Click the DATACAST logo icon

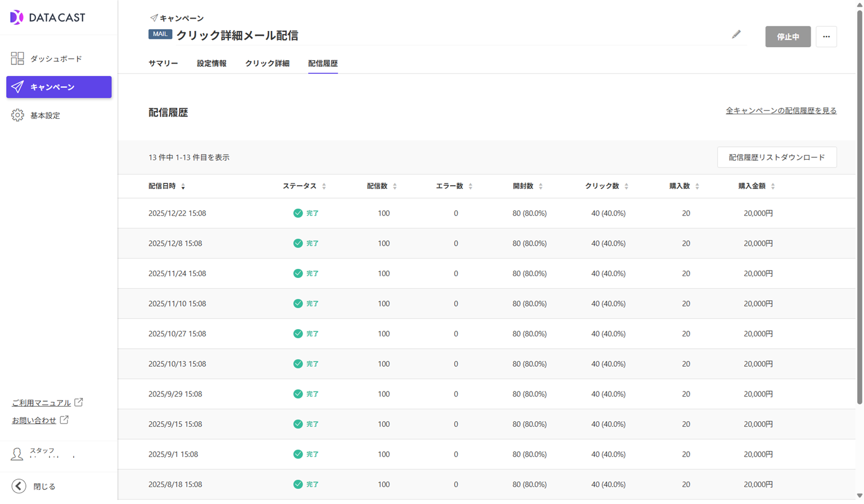[x=17, y=17]
